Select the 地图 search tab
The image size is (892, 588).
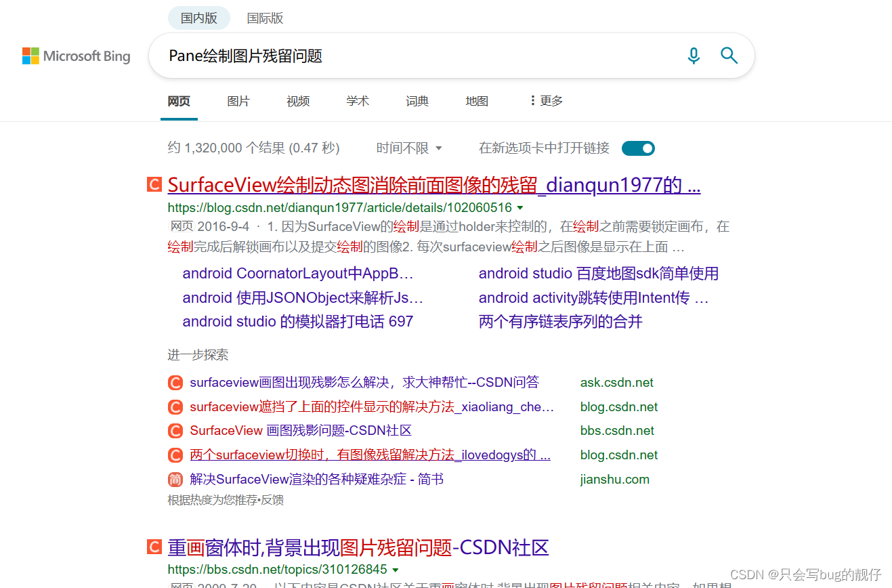(477, 101)
